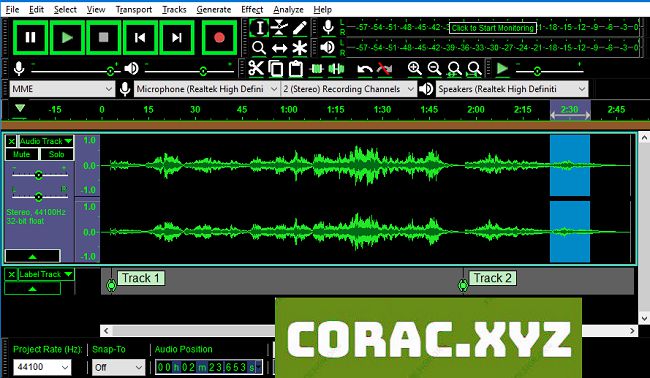Click the Silence audio icon
The height and width of the screenshot is (378, 650).
tap(336, 68)
